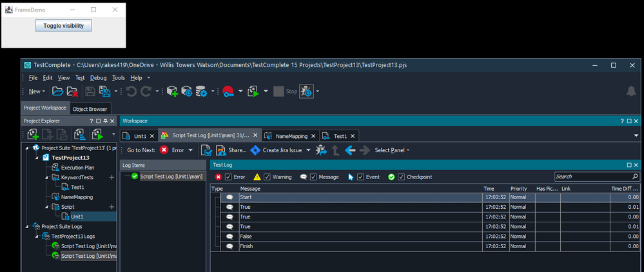Click the blue back arrow in log toolbar

pyautogui.click(x=350, y=150)
